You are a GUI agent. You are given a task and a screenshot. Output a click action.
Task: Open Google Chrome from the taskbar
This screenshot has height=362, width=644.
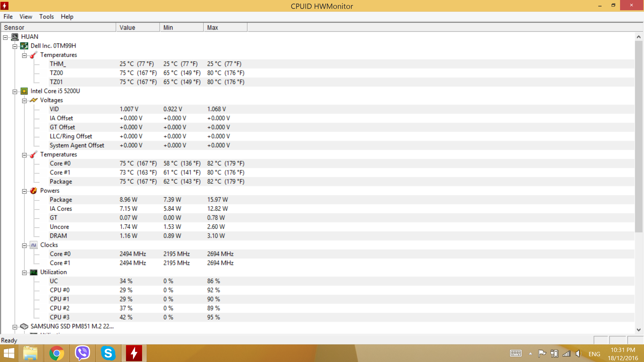(57, 353)
